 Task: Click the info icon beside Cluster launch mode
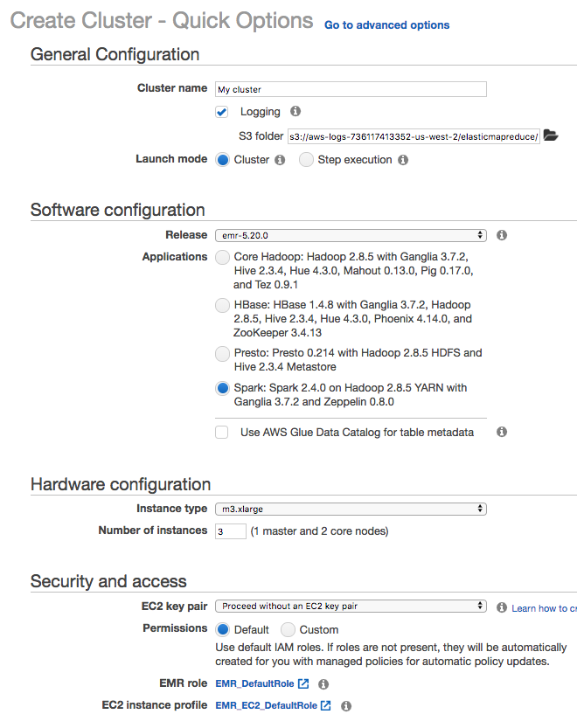click(280, 160)
